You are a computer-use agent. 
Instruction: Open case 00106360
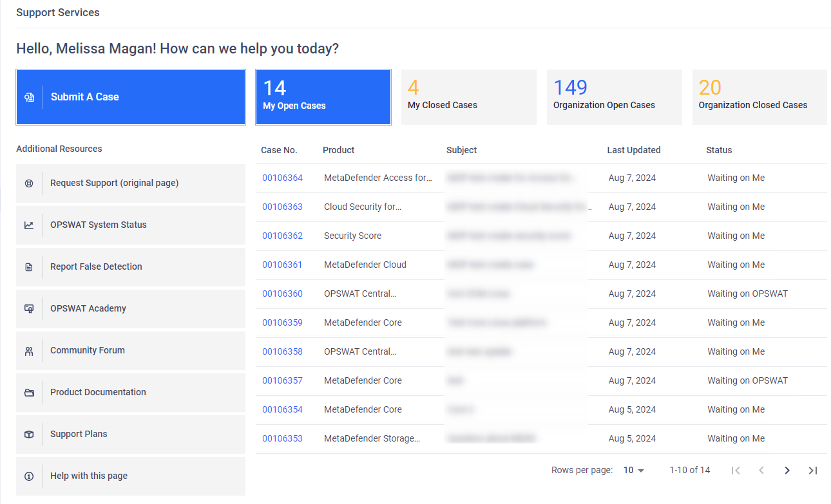click(x=282, y=294)
